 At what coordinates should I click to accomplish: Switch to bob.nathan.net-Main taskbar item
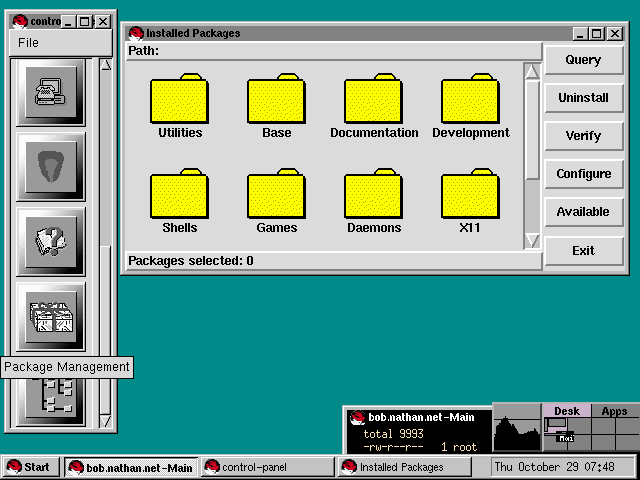(x=131, y=467)
